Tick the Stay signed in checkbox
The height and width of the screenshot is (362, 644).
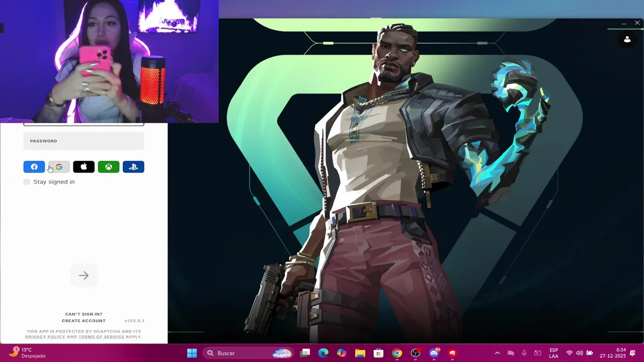coord(27,182)
